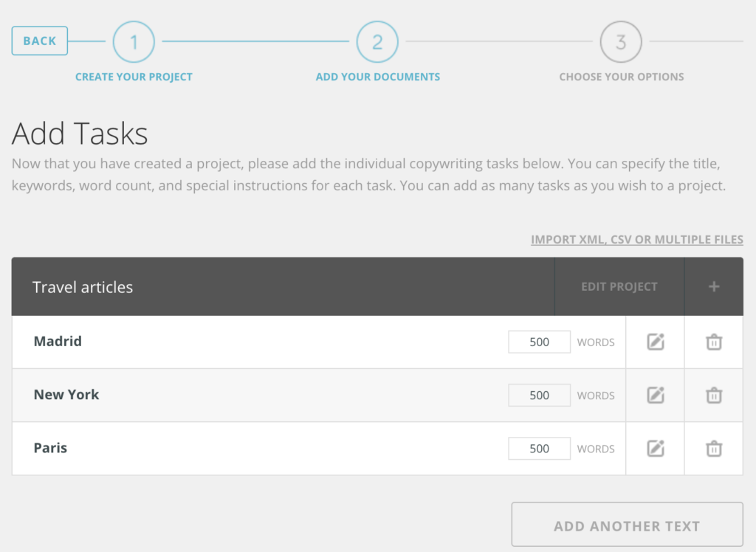This screenshot has width=756, height=552.
Task: Select the Travel articles project header
Action: pyautogui.click(x=83, y=287)
